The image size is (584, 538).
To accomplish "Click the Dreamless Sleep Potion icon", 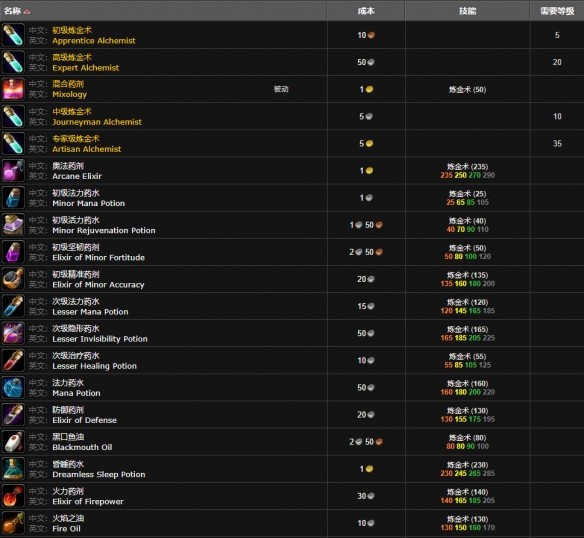I will (13, 469).
